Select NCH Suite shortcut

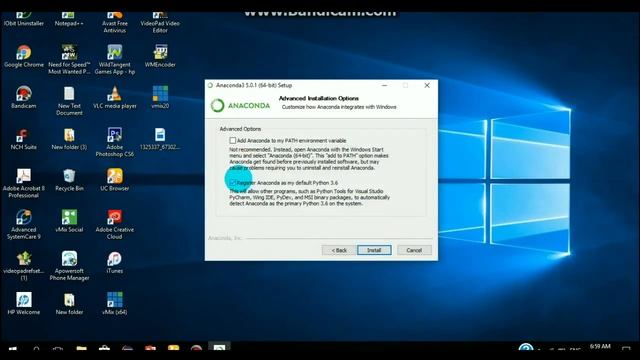point(24,139)
